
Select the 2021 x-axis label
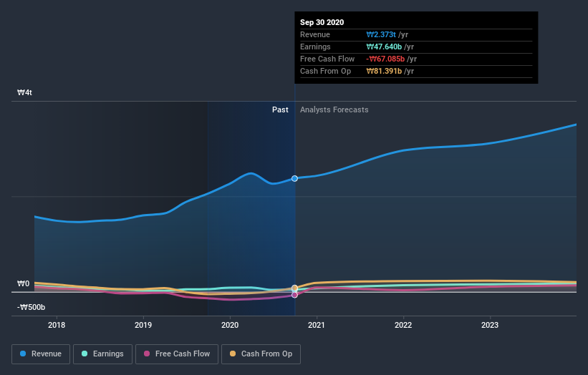(317, 325)
